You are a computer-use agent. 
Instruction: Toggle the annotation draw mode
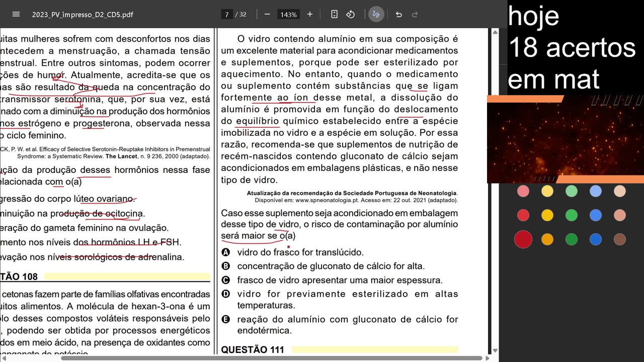(x=376, y=14)
